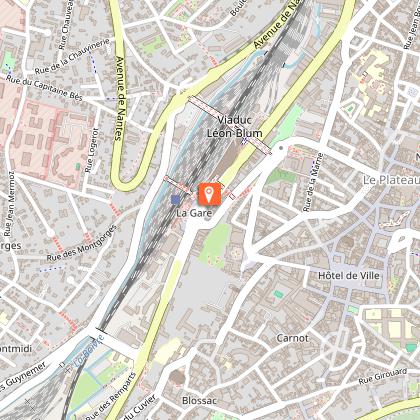Click the orange location pin marker

tap(210, 194)
